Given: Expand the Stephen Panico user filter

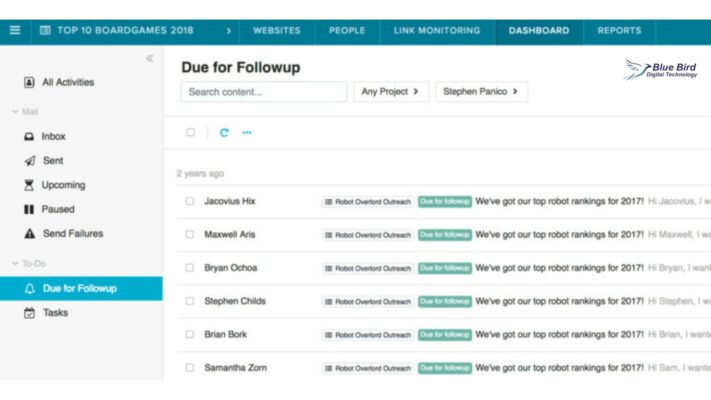Looking at the screenshot, I should pos(481,92).
